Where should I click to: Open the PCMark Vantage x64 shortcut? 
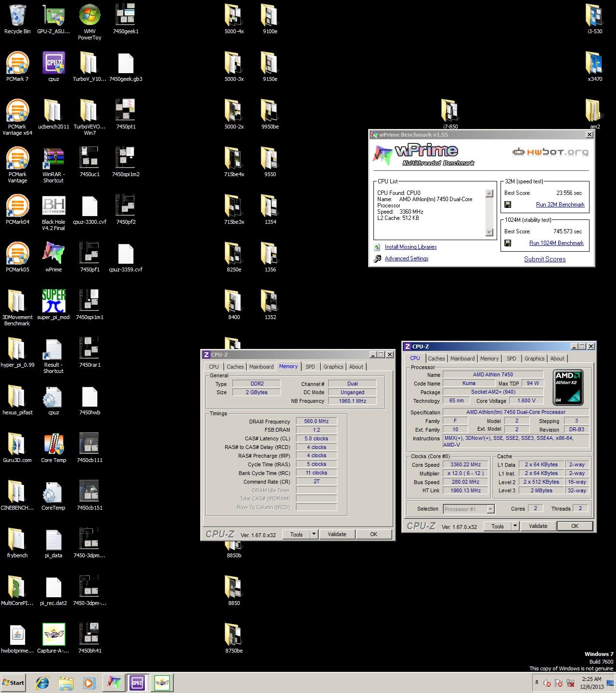point(17,117)
